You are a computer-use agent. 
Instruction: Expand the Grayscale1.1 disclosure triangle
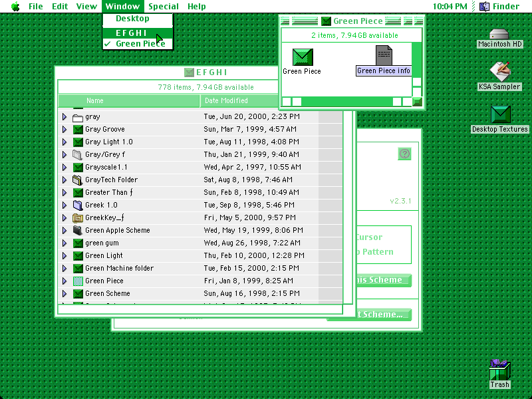65,168
